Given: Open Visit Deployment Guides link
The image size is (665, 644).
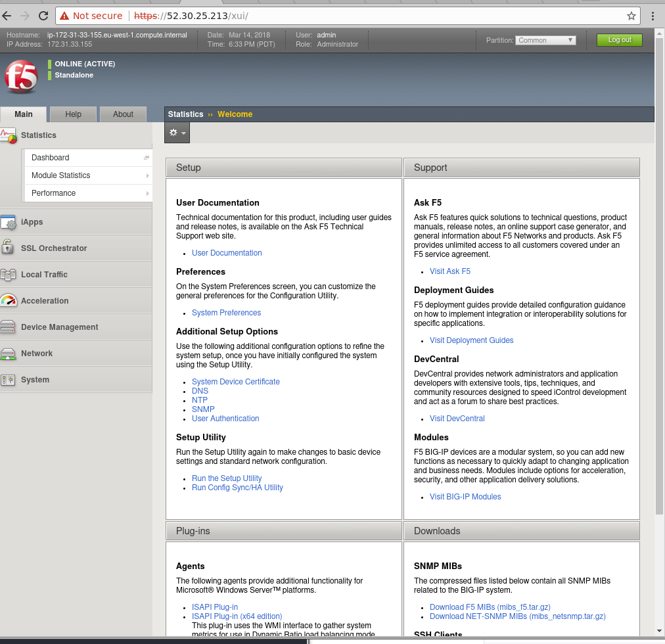Looking at the screenshot, I should coord(471,340).
